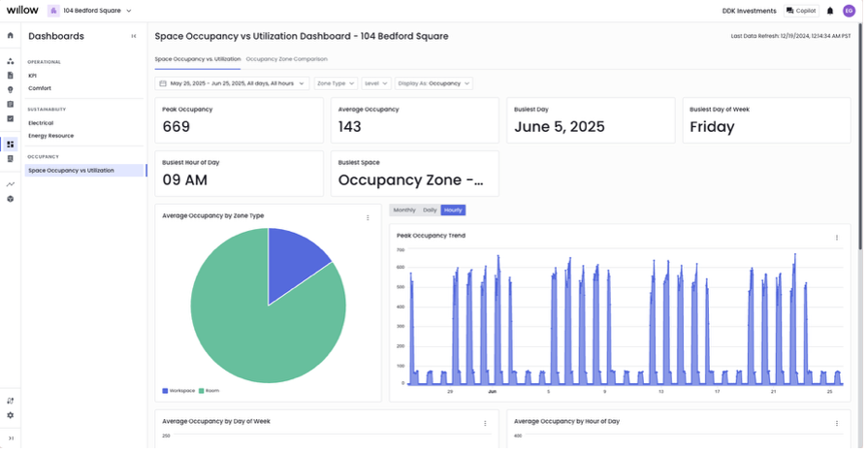Click the Home icon in left rail

pyautogui.click(x=11, y=36)
